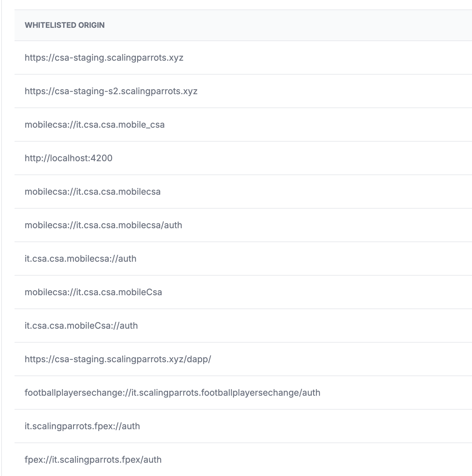This screenshot has width=472, height=476.
Task: Select the http://localhost:4200 origin row
Action: (x=243, y=158)
